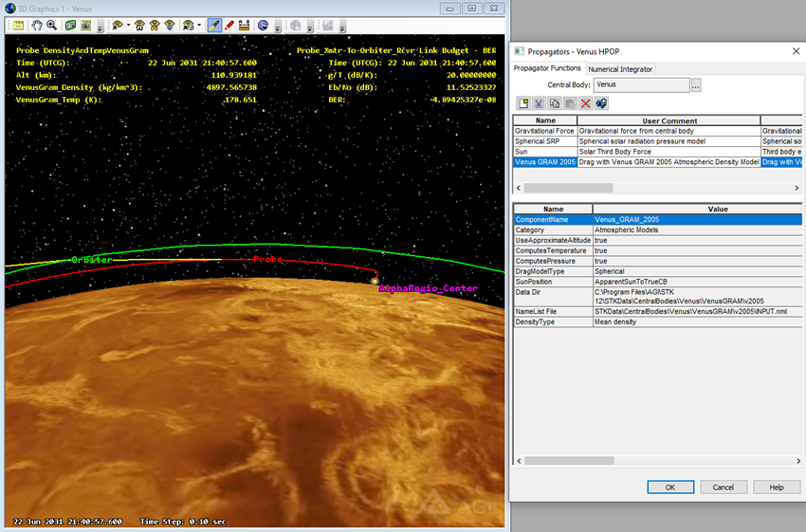806x532 pixels.
Task: Click the globe icon in window title
Action: pyautogui.click(x=9, y=9)
